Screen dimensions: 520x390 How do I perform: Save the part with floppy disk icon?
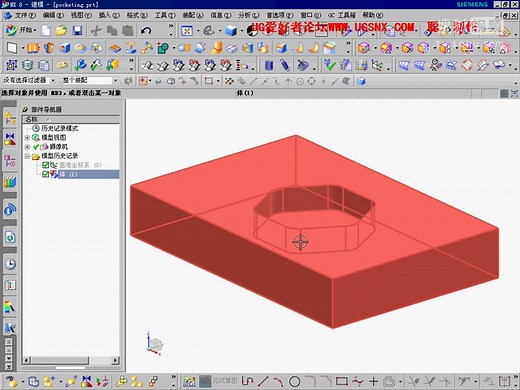click(77, 31)
